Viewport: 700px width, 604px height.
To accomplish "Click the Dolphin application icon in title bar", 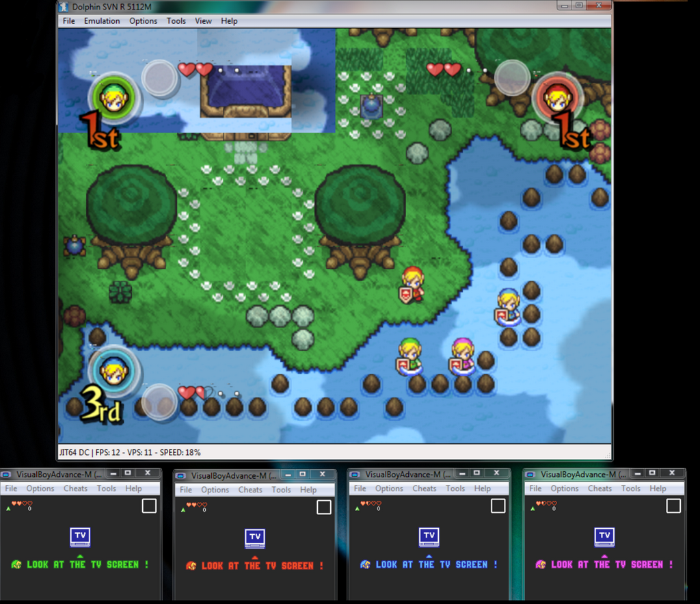I will (64, 5).
